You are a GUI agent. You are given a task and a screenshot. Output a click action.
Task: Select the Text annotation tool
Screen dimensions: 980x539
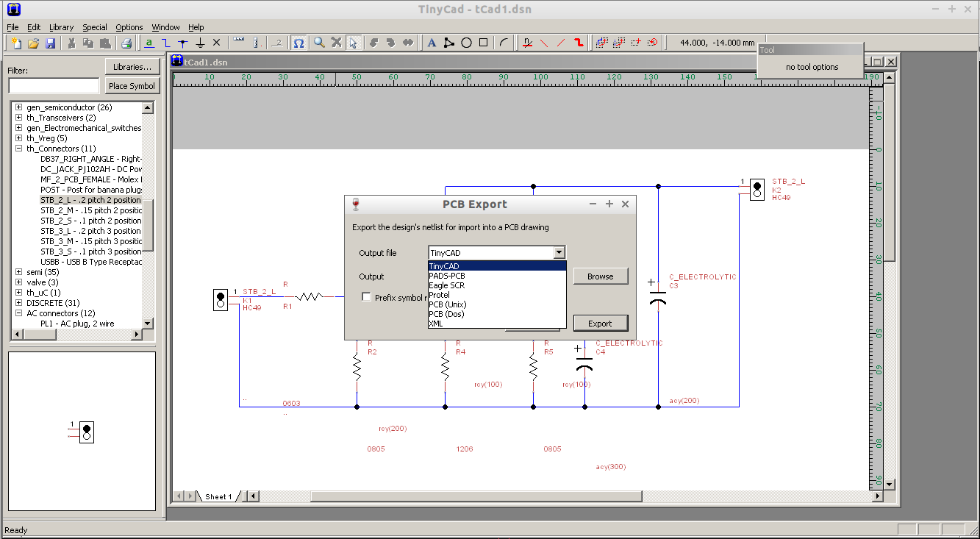[432, 42]
